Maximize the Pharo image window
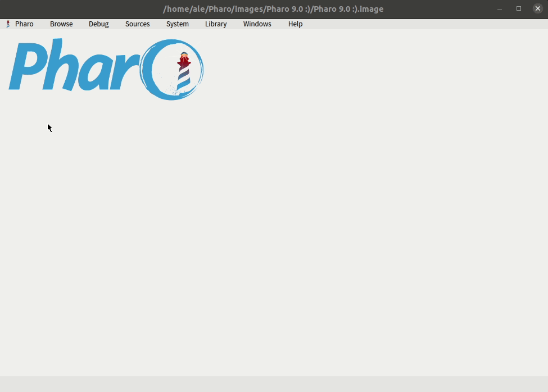This screenshot has height=392, width=548. tap(519, 9)
